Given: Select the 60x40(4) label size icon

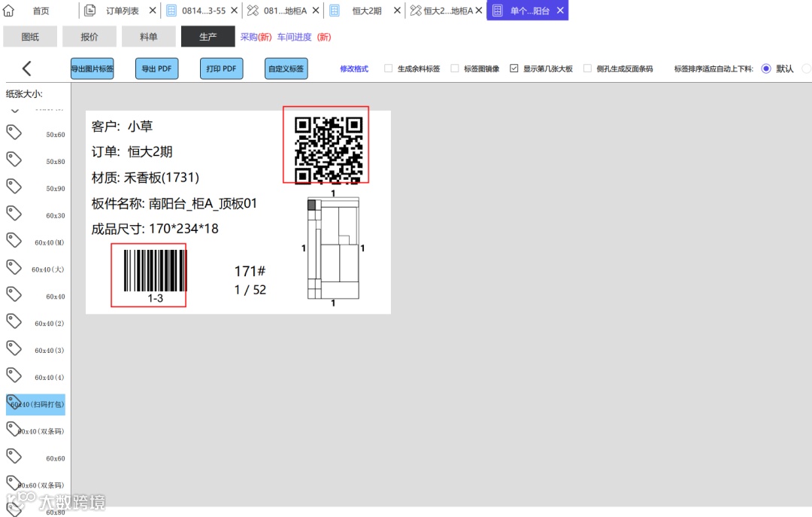Looking at the screenshot, I should pyautogui.click(x=14, y=375).
